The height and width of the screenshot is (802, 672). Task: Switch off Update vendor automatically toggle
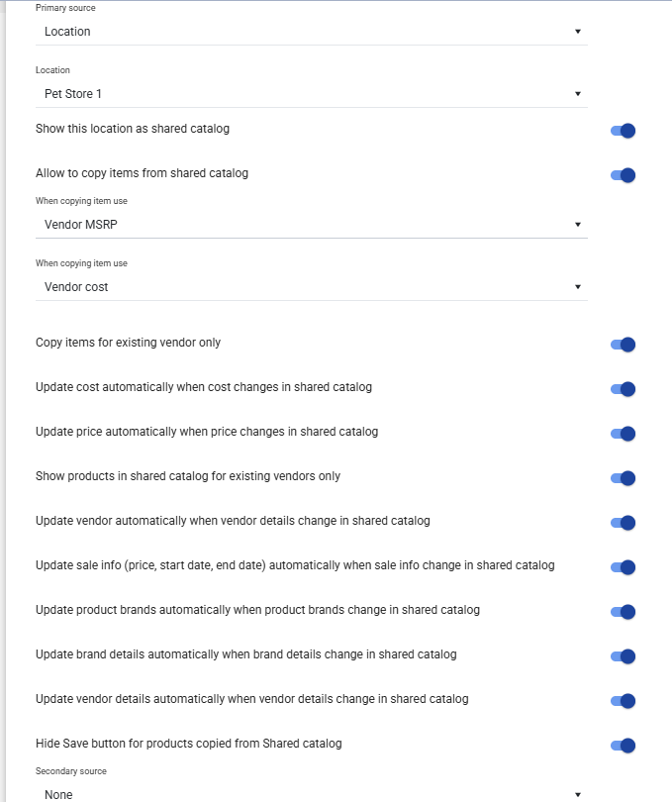[623, 523]
